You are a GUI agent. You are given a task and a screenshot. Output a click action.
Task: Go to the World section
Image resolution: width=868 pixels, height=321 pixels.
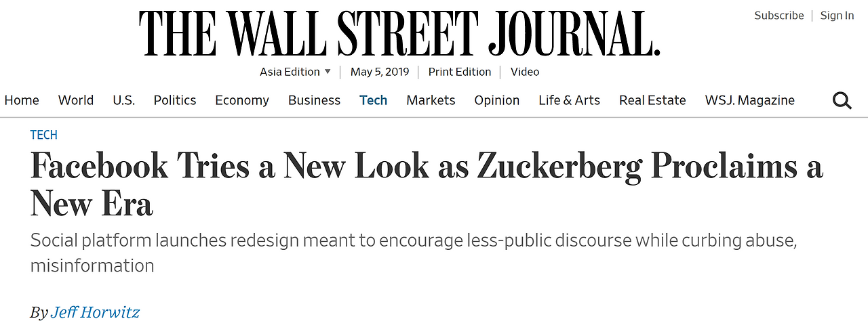[x=76, y=100]
